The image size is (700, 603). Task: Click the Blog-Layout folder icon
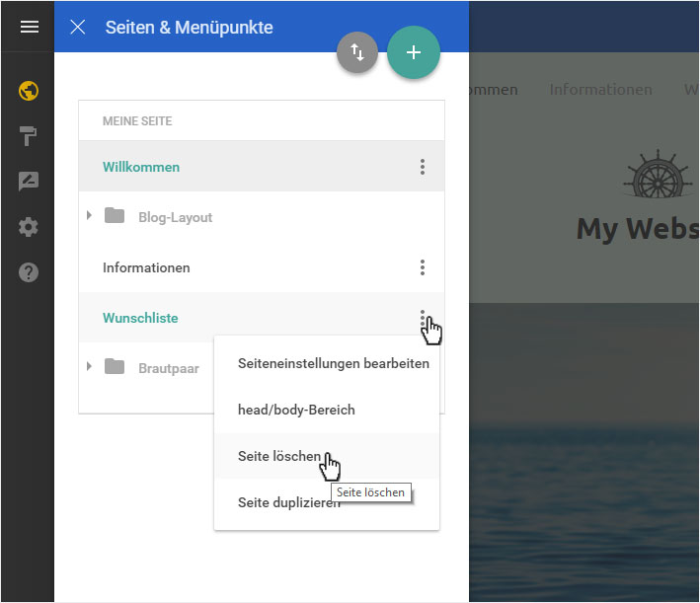[115, 215]
